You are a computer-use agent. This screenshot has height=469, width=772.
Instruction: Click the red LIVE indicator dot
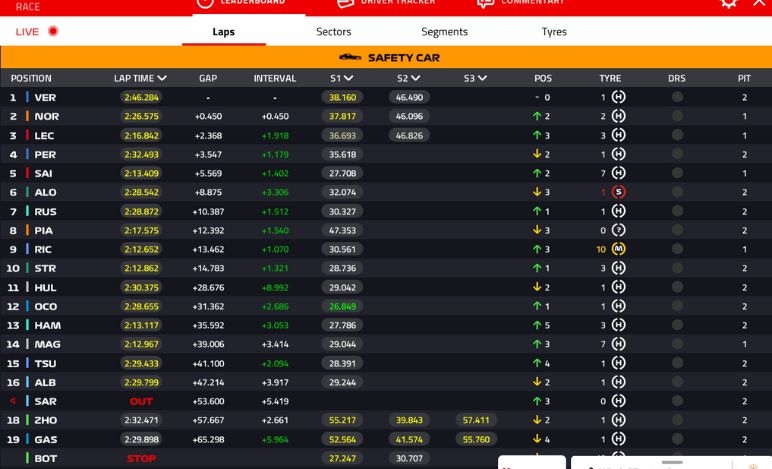pyautogui.click(x=53, y=31)
